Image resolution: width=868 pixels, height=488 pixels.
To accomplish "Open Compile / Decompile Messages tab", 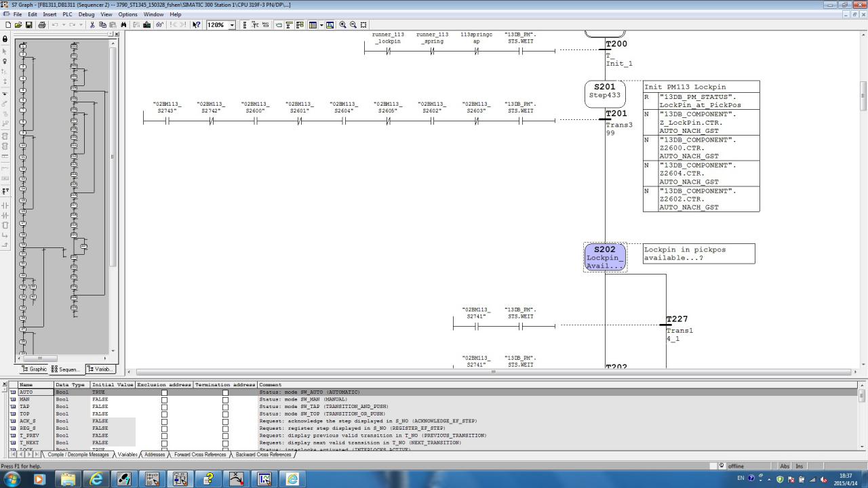I will pos(77,455).
